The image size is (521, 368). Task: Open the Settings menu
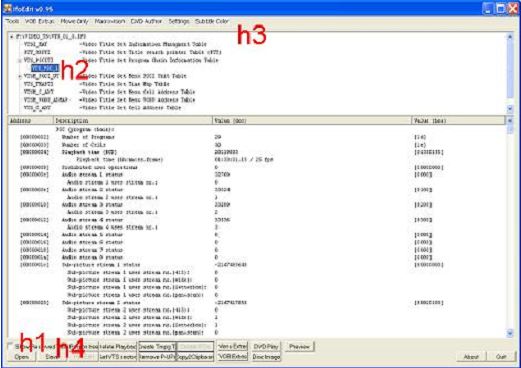point(179,21)
